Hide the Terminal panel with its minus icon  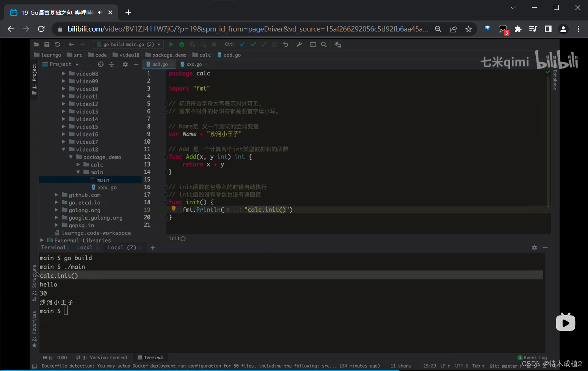pyautogui.click(x=545, y=248)
